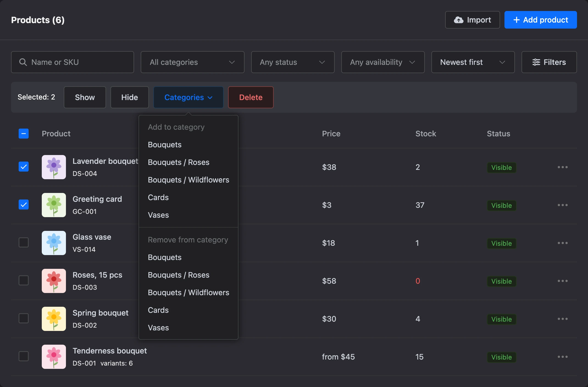The width and height of the screenshot is (588, 387).
Task: Remove selected from Vases category
Action: tap(188, 328)
